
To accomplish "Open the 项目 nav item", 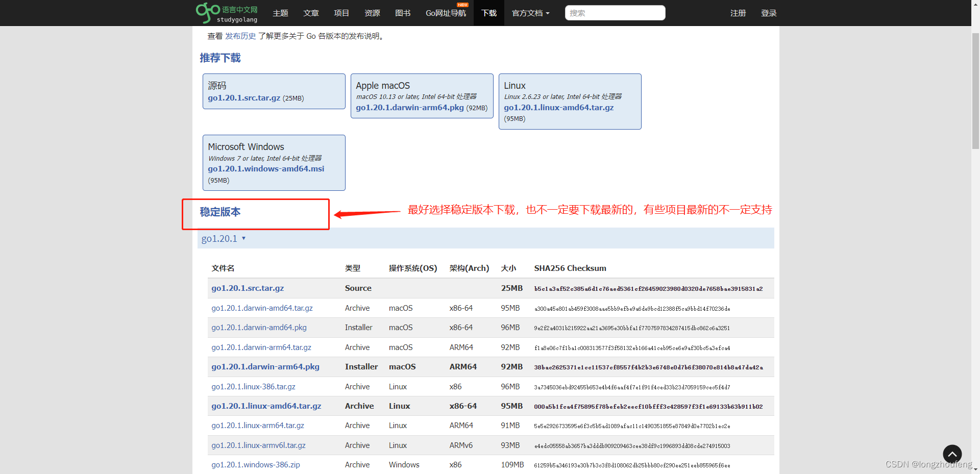I will point(341,13).
